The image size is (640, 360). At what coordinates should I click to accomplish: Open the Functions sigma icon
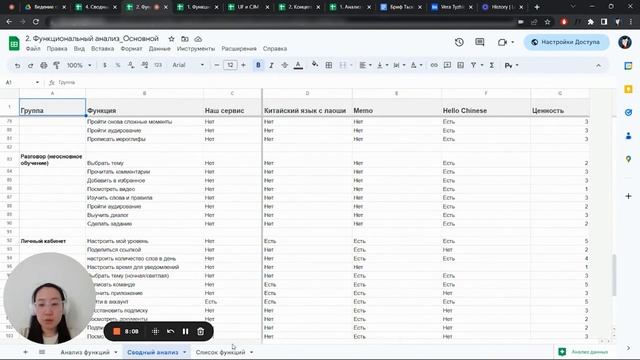[x=492, y=65]
